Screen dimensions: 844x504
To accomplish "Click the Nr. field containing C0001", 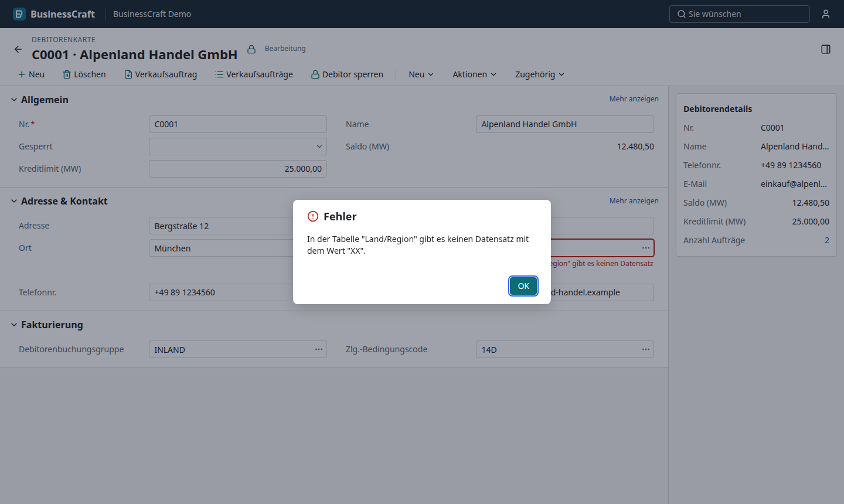I will point(238,124).
